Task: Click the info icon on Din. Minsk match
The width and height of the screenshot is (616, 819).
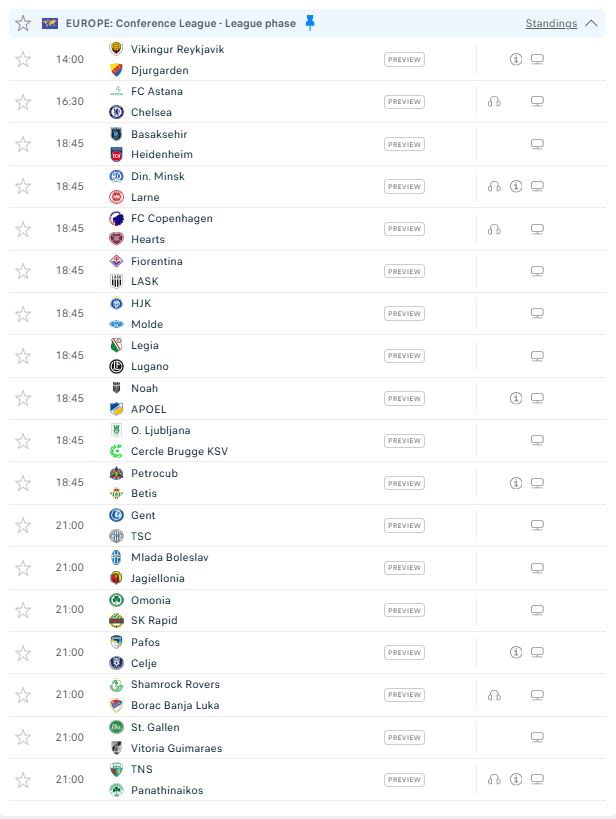Action: click(x=516, y=186)
